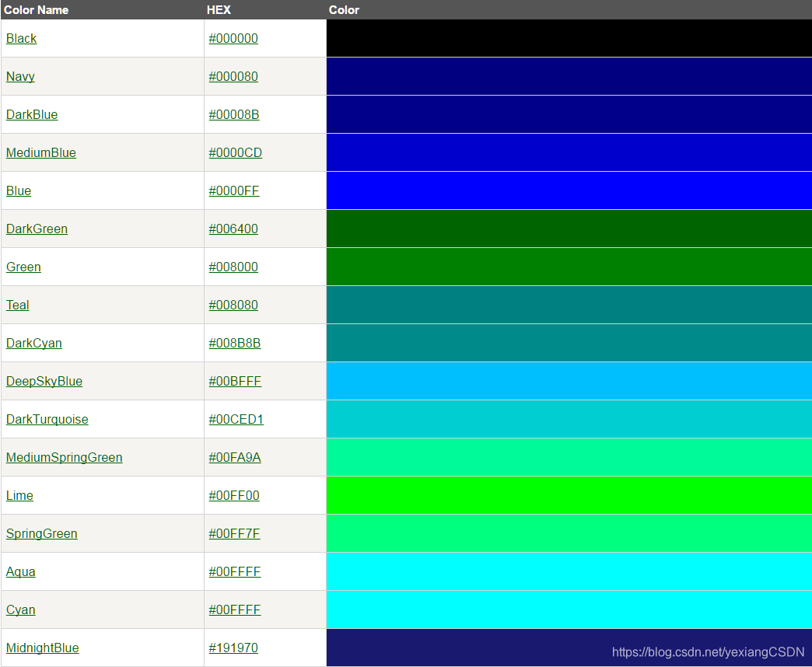Open the DarkGreen color name link

pyautogui.click(x=37, y=229)
